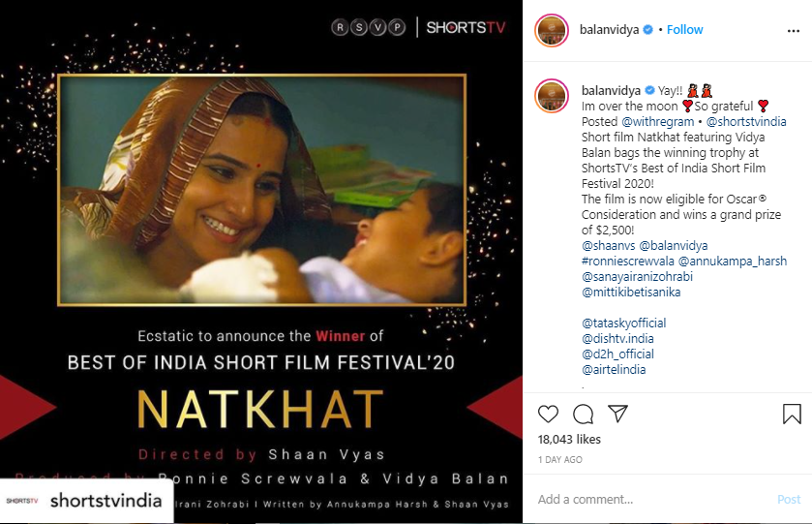Click shortstvindia tag on image
812x524 pixels.
coord(86,500)
